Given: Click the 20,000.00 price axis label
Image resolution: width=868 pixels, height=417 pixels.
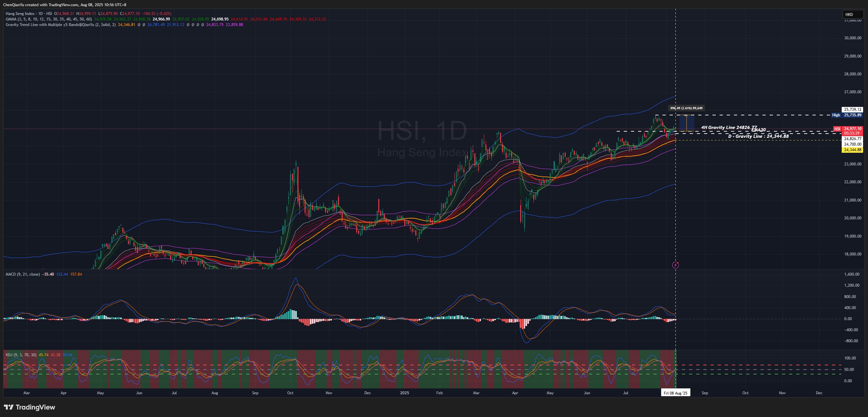Looking at the screenshot, I should [x=852, y=218].
